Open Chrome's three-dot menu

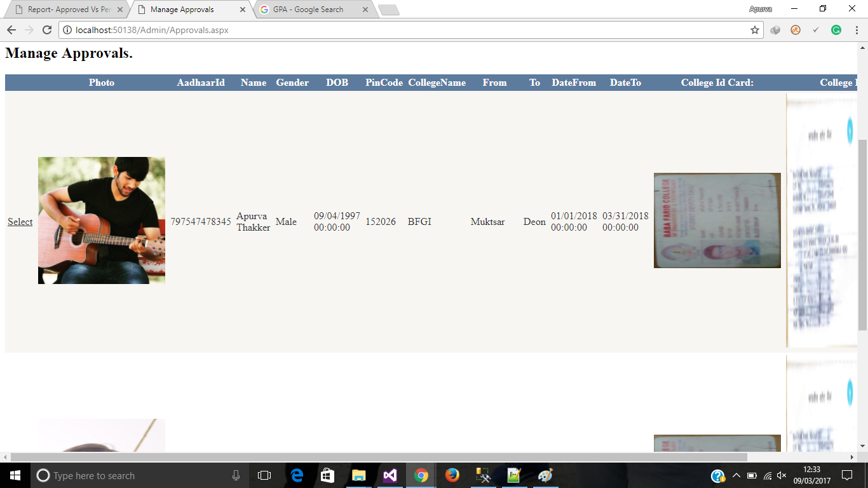(856, 30)
